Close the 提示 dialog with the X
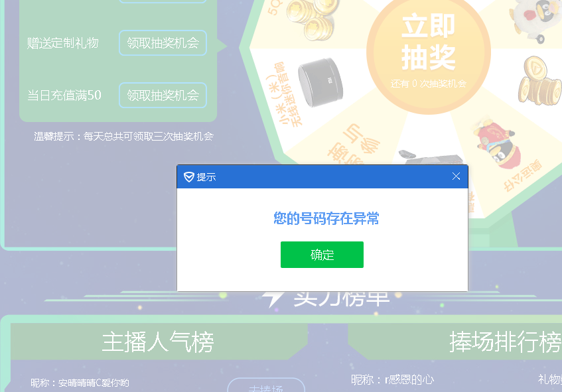Screen dimensions: 562x392 point(456,176)
